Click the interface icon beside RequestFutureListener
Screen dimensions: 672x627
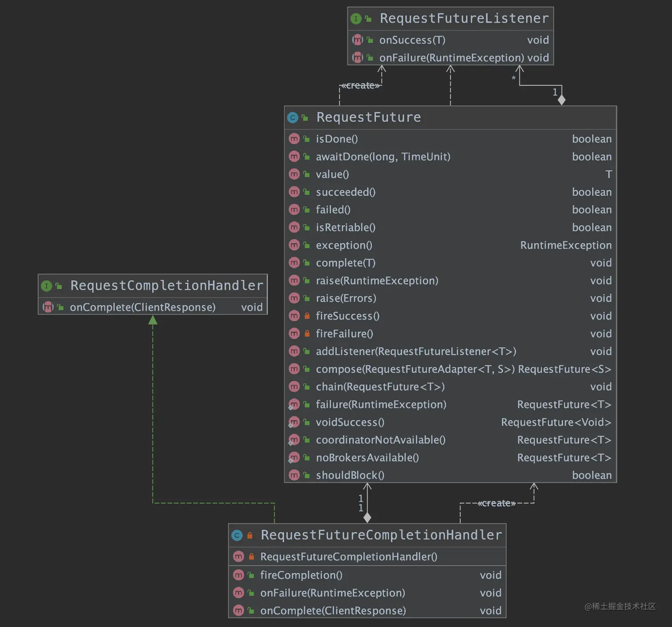point(356,19)
